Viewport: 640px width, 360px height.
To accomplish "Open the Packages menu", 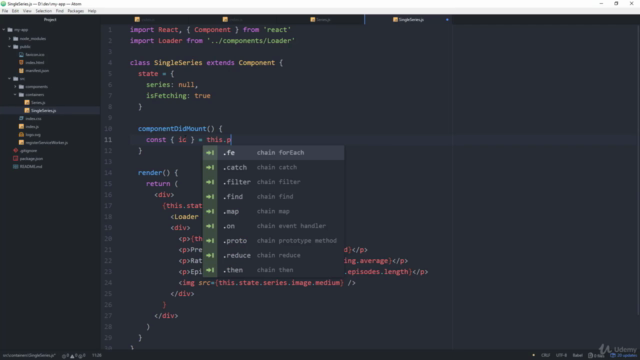I will click(76, 11).
